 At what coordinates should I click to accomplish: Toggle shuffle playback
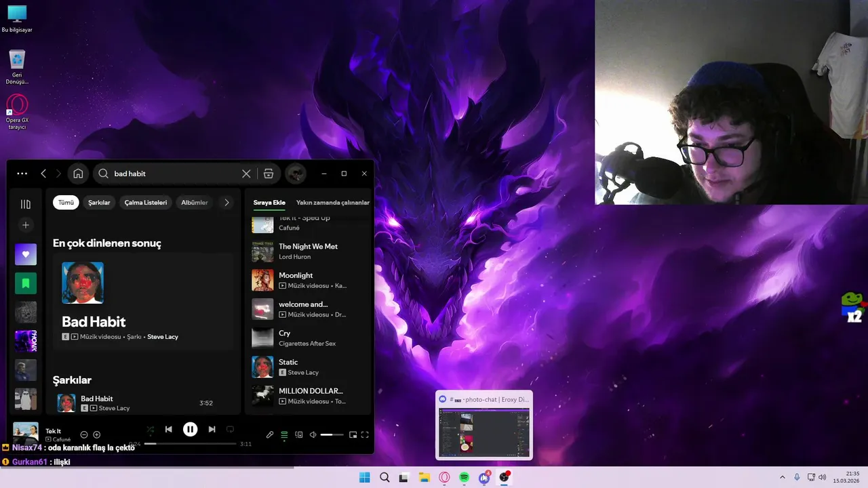[x=151, y=429]
